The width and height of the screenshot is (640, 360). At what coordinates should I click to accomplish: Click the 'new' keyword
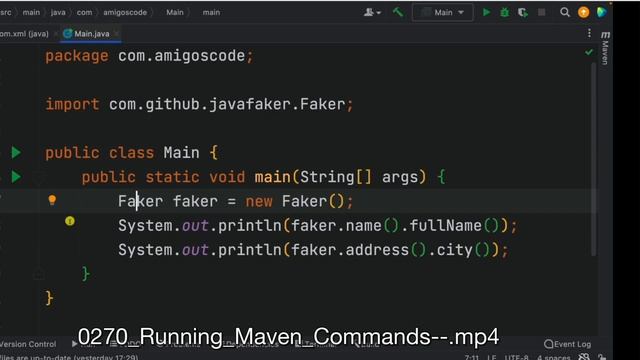pos(259,201)
